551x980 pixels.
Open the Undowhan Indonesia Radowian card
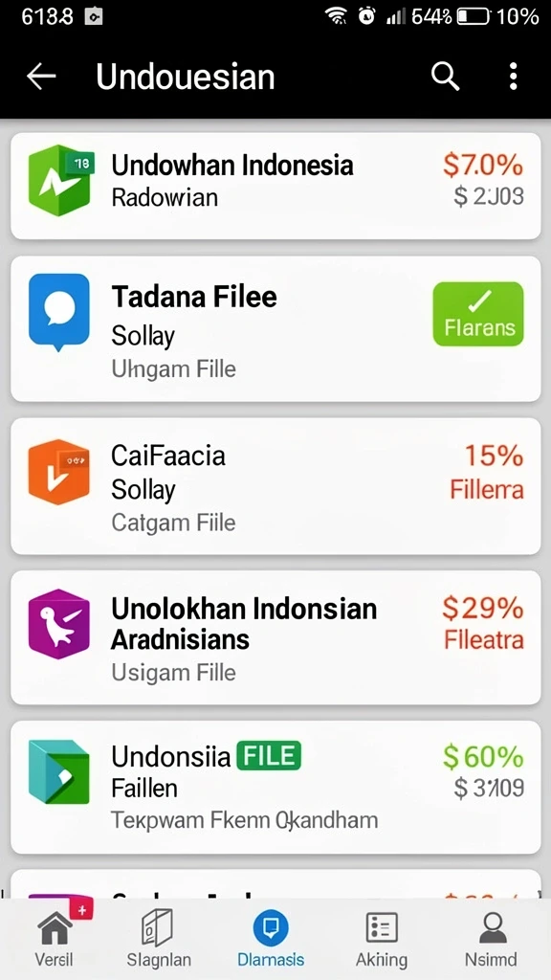(x=275, y=186)
